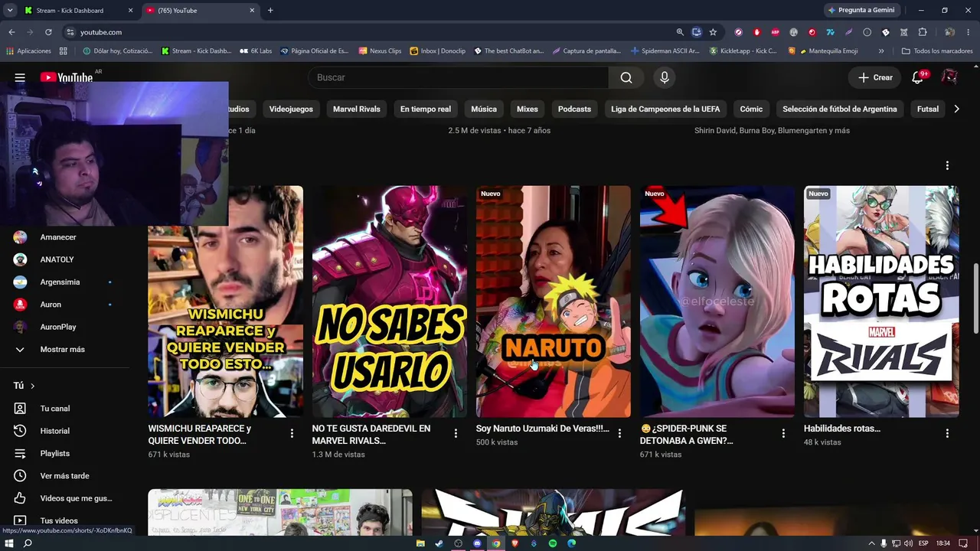Click the page vertical scrollbar thumb
Image resolution: width=980 pixels, height=551 pixels.
pyautogui.click(x=975, y=298)
